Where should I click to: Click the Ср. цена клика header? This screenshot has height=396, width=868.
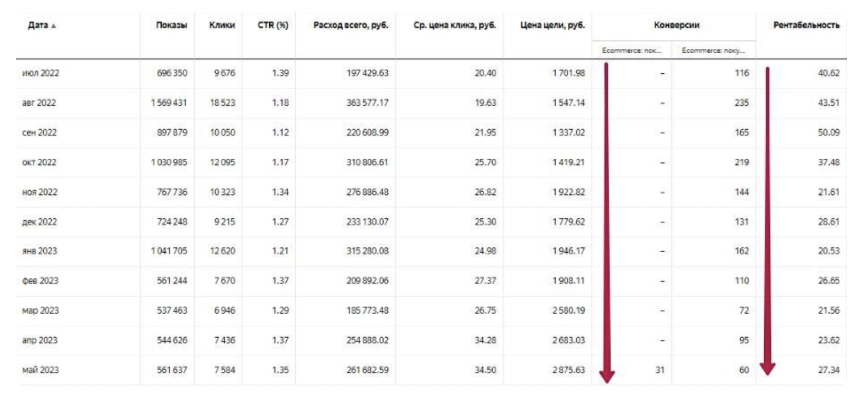click(x=454, y=25)
